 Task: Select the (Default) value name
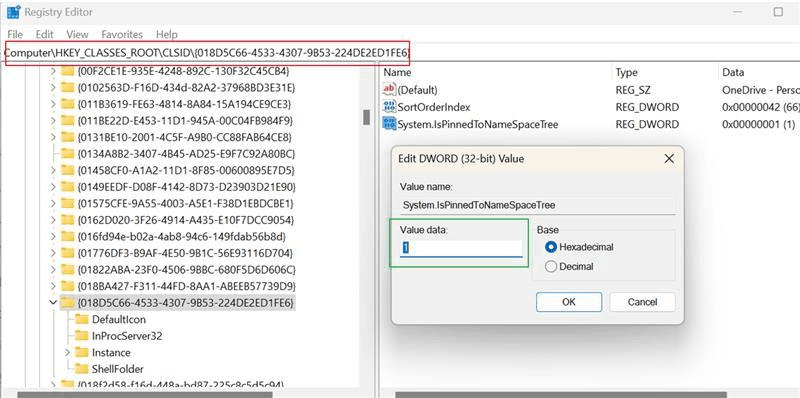click(417, 90)
